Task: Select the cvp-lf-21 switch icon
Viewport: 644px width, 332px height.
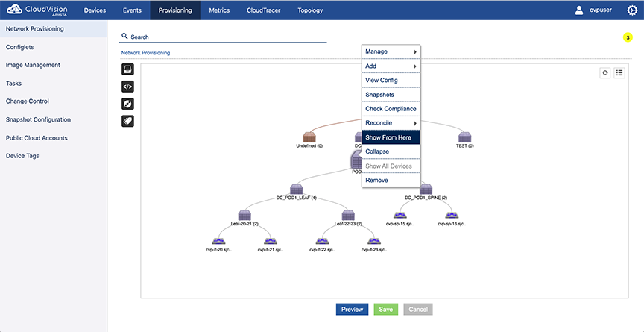Action: click(x=271, y=241)
